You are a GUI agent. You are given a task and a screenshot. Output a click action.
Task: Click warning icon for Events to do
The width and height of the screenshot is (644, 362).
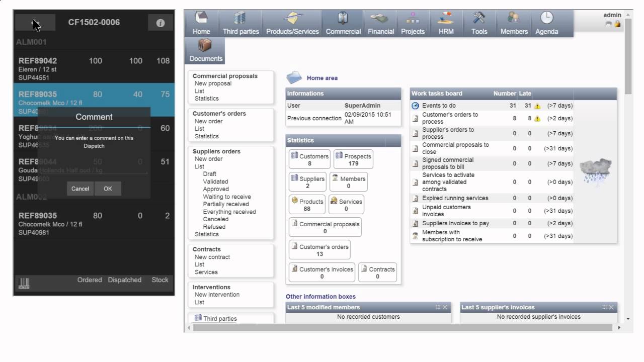(537, 106)
